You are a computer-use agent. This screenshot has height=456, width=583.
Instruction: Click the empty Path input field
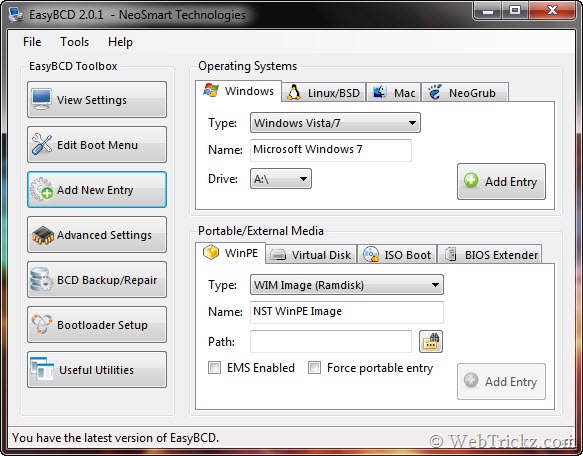331,341
